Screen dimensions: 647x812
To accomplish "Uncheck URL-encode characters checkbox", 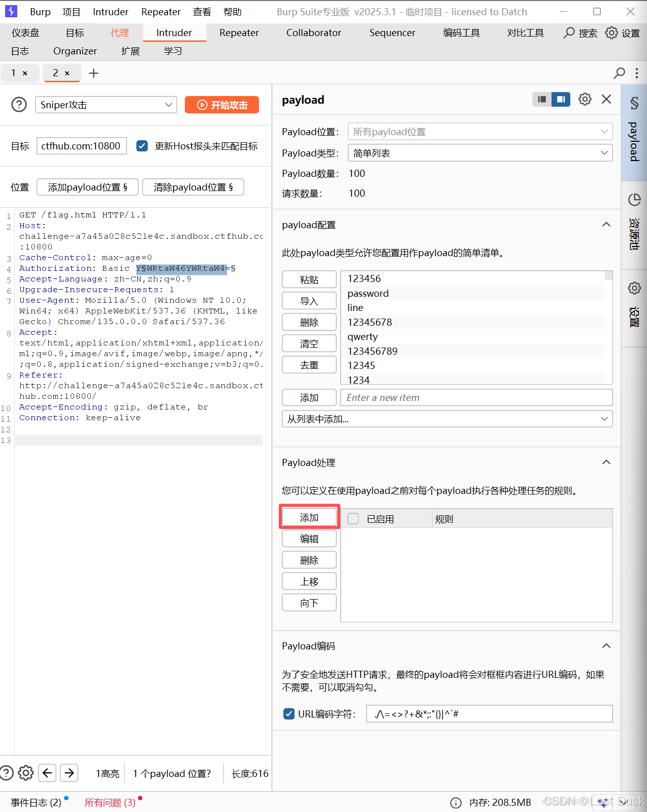I will pos(289,713).
